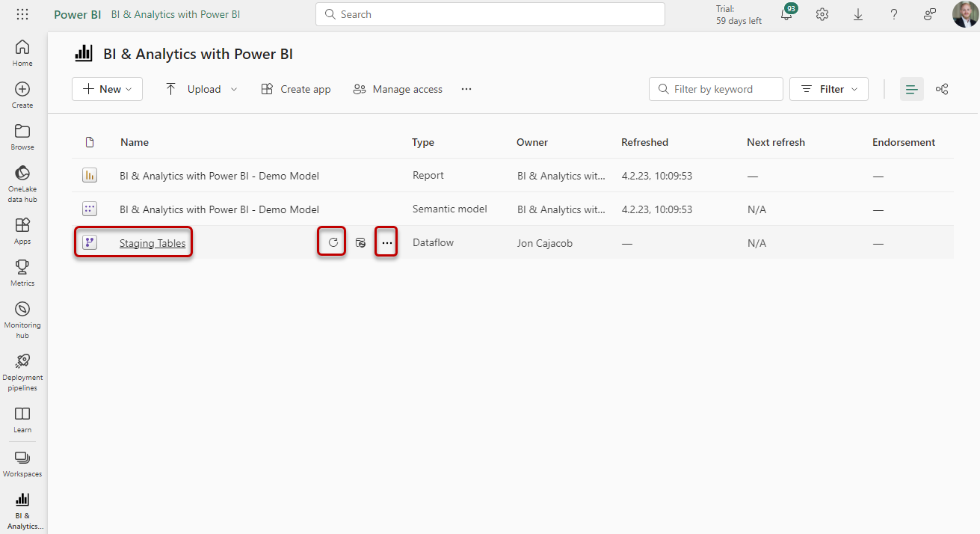Refresh the Staging Tables dataflow

(x=333, y=242)
